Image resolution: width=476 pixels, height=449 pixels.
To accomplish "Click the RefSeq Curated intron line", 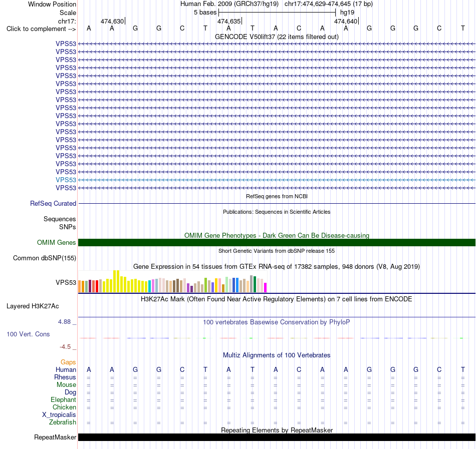I will pos(277,203).
